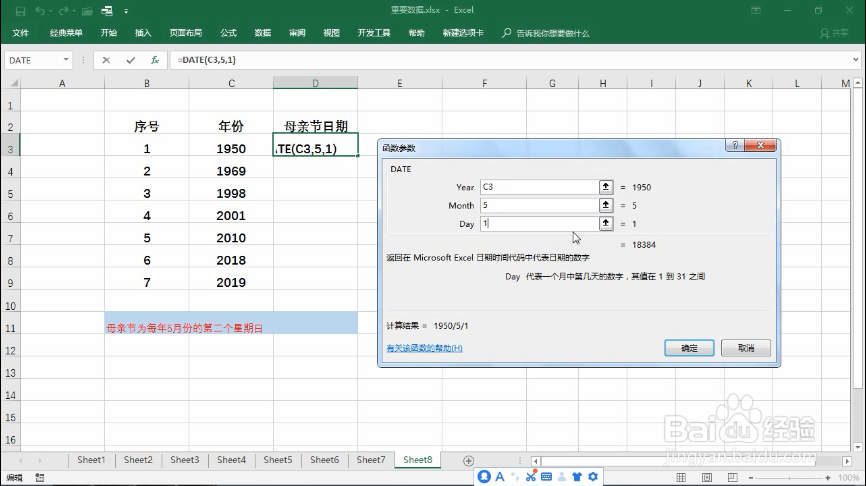
Task: Add a new sheet with the plus icon
Action: [x=468, y=461]
